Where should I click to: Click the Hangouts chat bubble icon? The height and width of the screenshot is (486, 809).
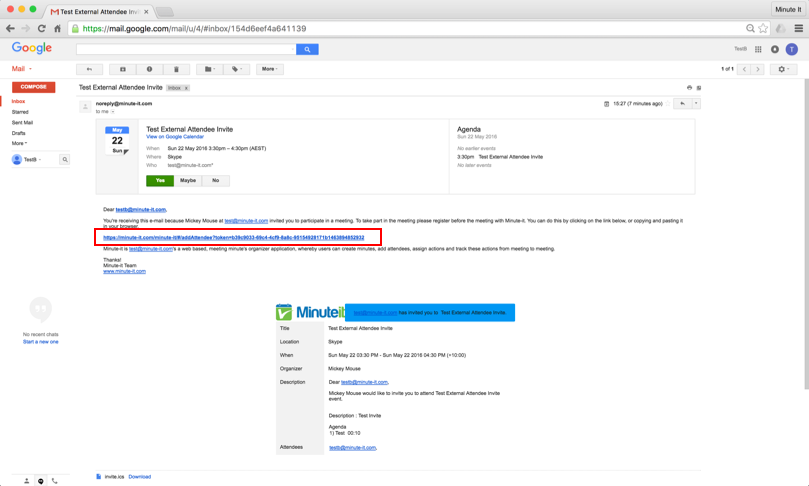(41, 481)
